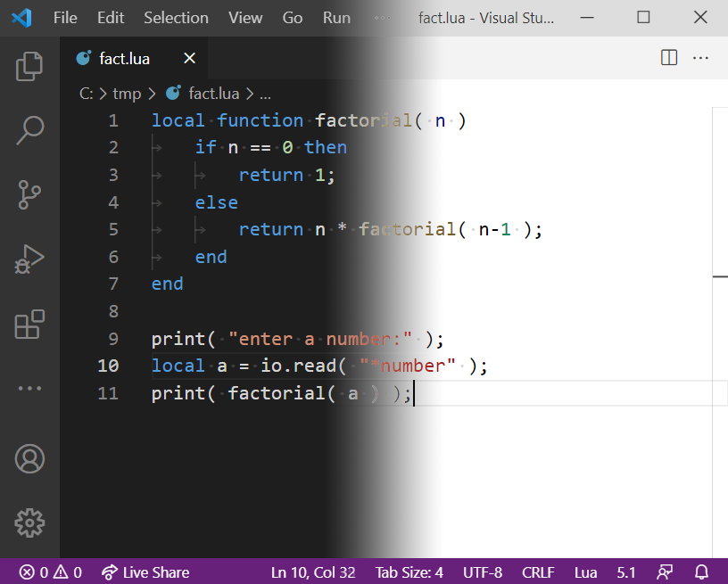Screen dimensions: 728x584
Task: Click the 'then' keyword on line 2
Action: pyautogui.click(x=326, y=147)
